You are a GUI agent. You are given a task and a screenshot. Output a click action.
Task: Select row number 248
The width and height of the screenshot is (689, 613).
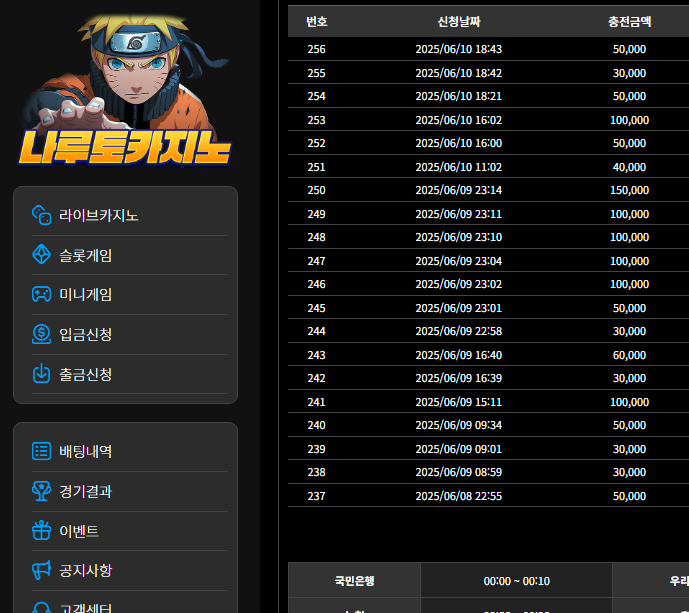[x=316, y=237]
